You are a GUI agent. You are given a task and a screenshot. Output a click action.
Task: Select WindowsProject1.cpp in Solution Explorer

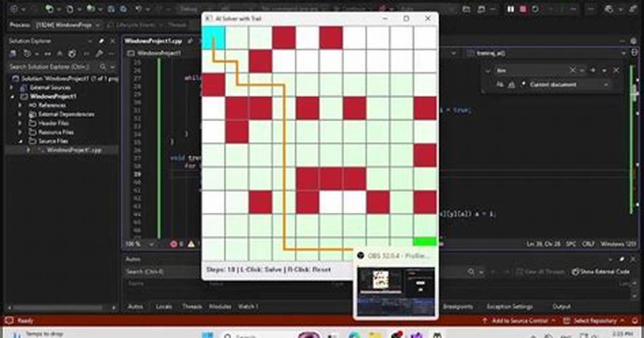[x=74, y=150]
